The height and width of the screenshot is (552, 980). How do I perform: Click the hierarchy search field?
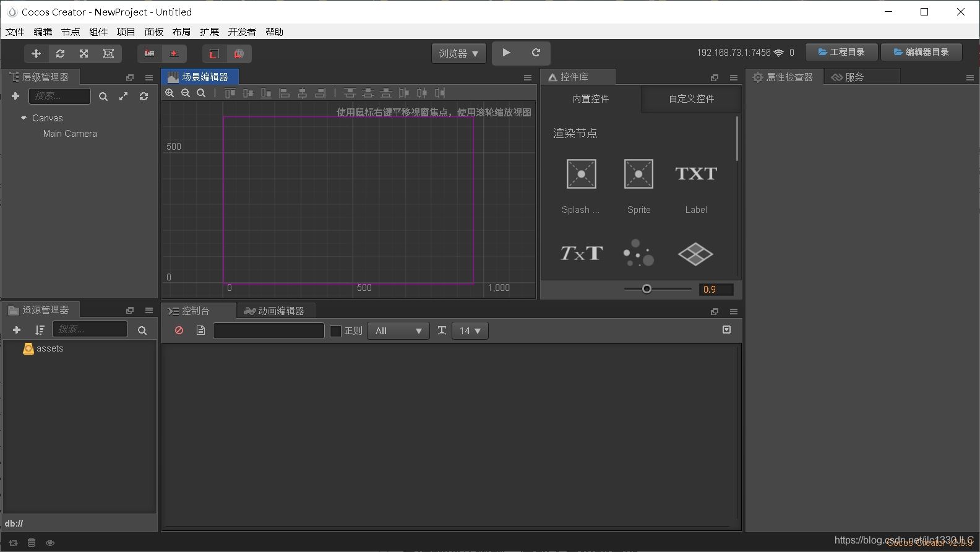[59, 96]
